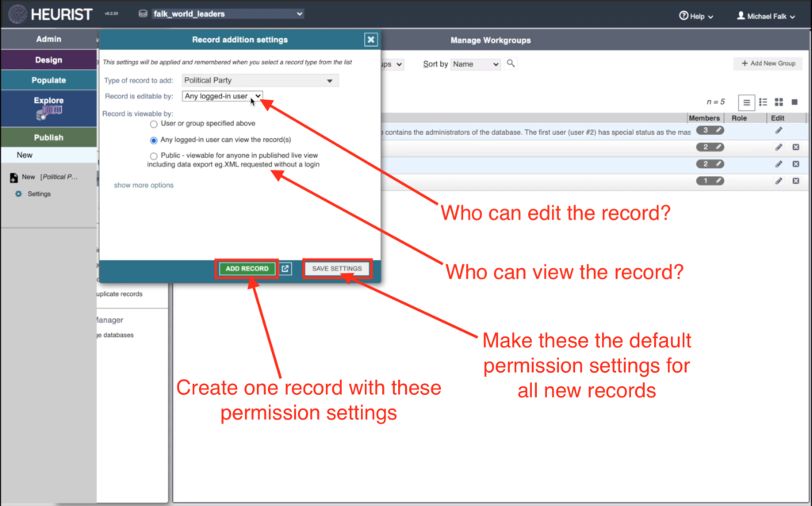Screen dimensions: 812x506
Task: Click the 1 member badge
Action: 710,181
